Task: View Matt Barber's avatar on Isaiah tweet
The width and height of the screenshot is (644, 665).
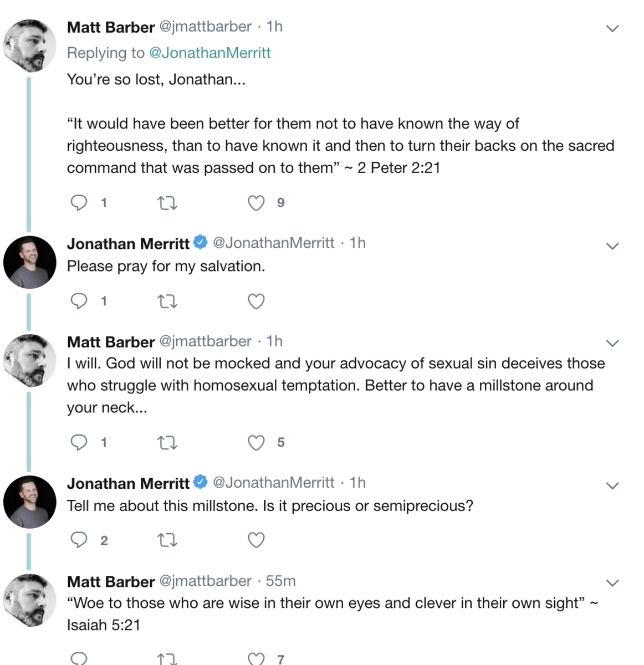Action: (30, 600)
